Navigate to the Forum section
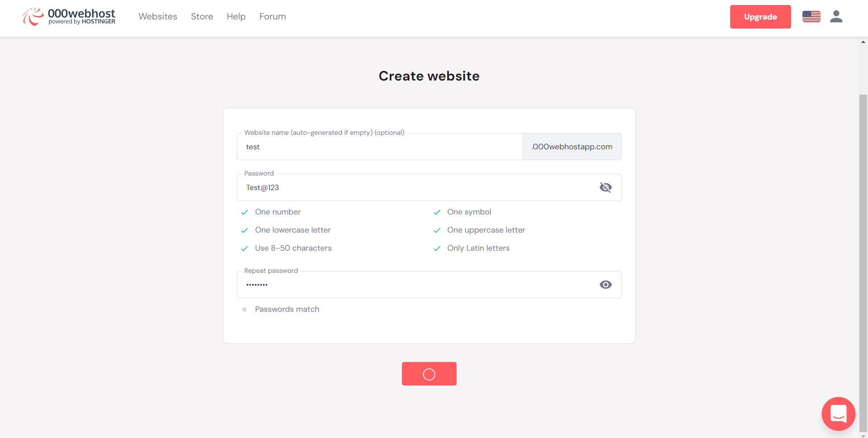 [x=272, y=16]
